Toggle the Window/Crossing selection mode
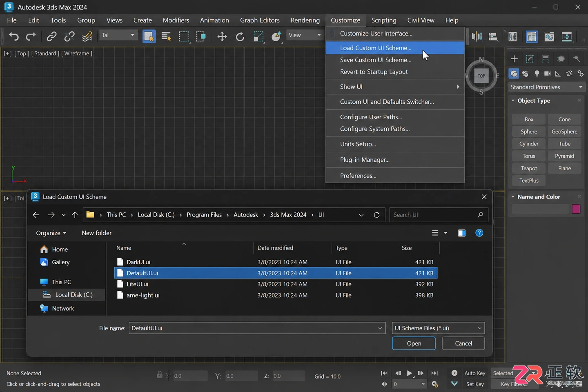Viewport: 588px width, 392px height. point(201,36)
